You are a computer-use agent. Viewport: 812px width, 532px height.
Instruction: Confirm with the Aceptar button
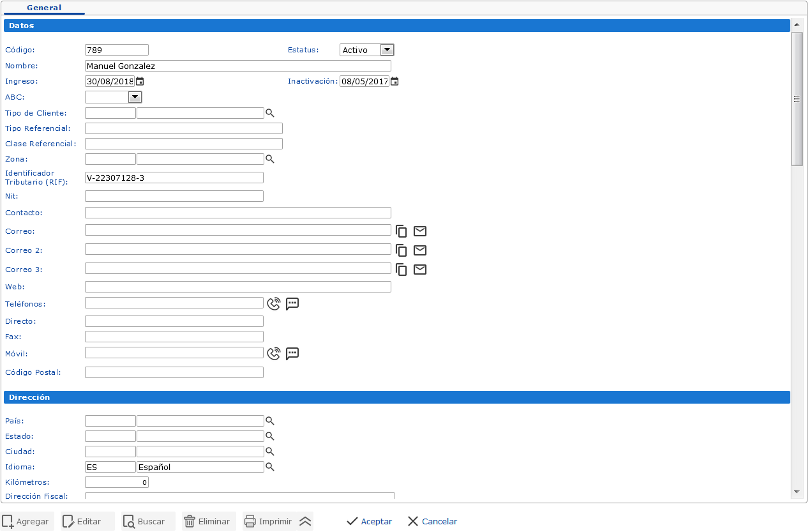[369, 521]
